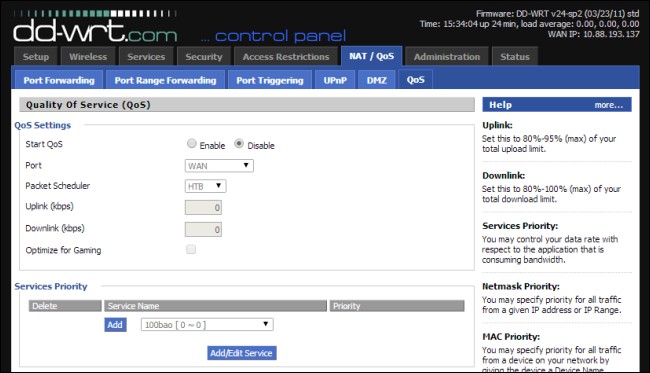Click the Time and load average text

[529, 24]
